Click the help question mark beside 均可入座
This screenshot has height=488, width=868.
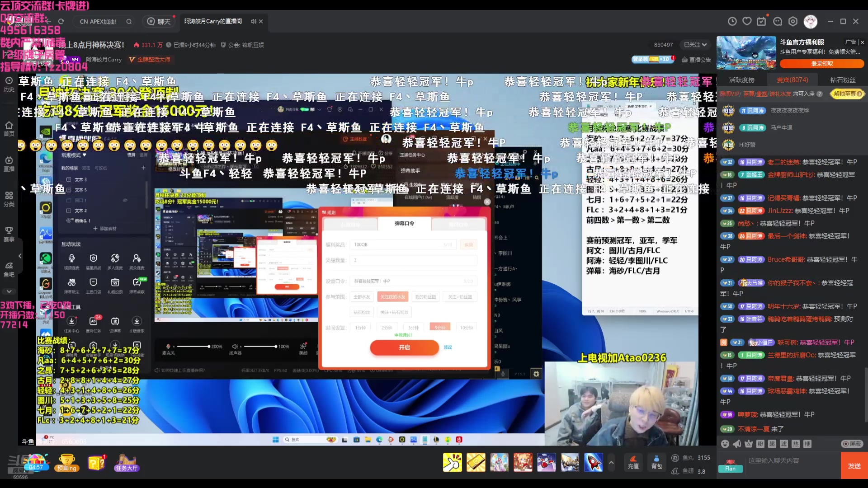(820, 94)
